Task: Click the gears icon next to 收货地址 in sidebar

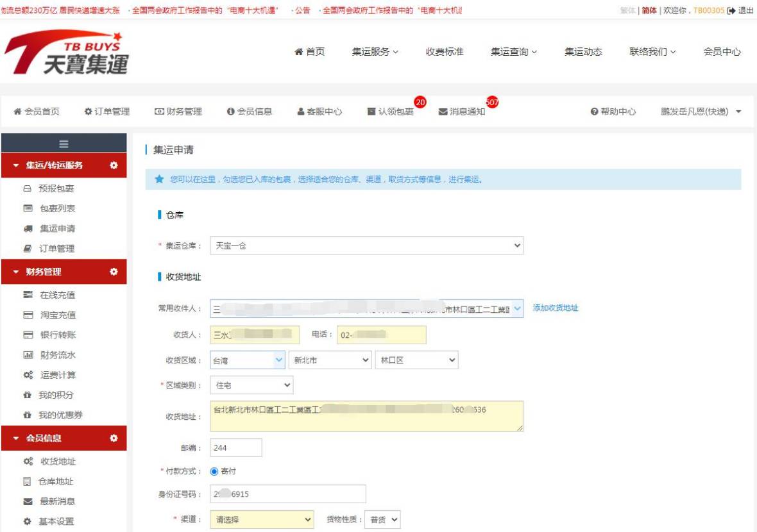Action: (x=28, y=461)
